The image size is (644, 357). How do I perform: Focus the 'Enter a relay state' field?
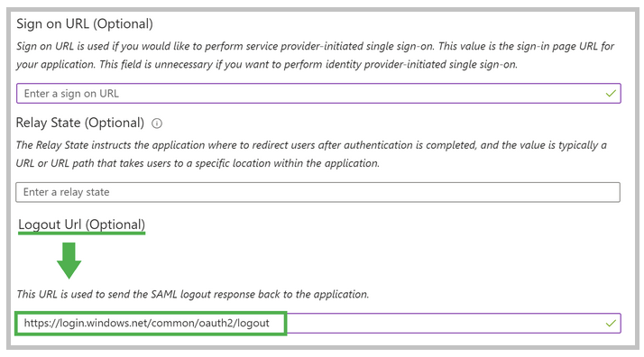click(317, 192)
